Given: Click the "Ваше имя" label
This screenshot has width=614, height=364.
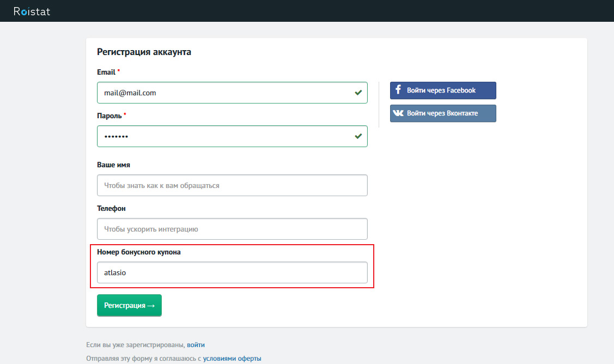Looking at the screenshot, I should [113, 165].
